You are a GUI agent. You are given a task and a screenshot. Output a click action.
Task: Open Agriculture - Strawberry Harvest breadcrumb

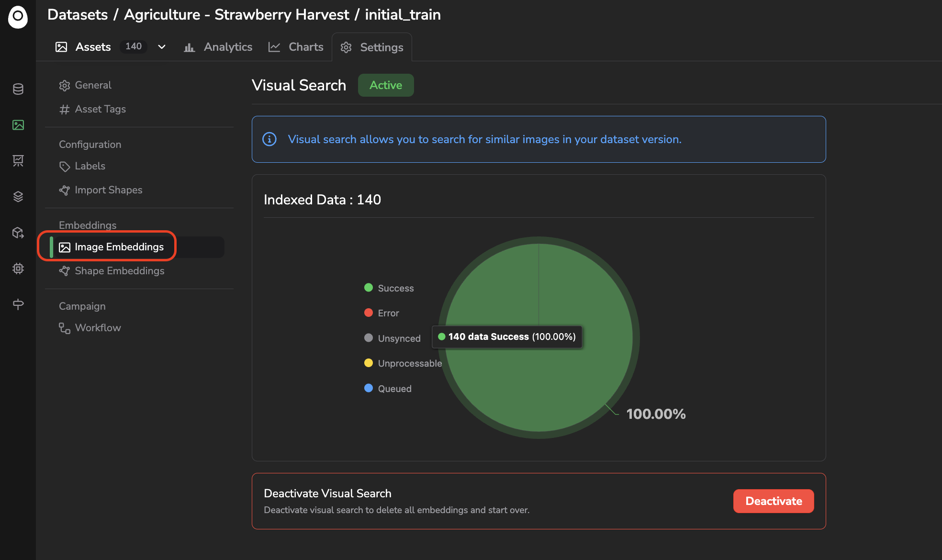pyautogui.click(x=236, y=14)
